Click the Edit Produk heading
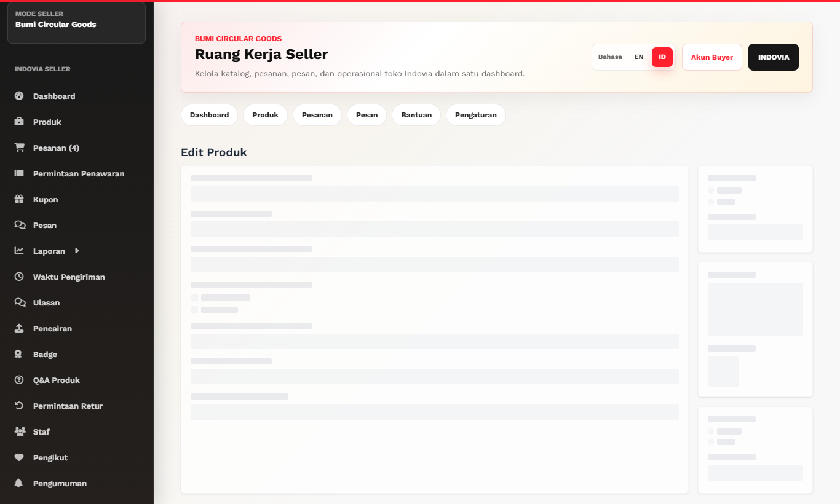The width and height of the screenshot is (840, 504). pos(214,152)
